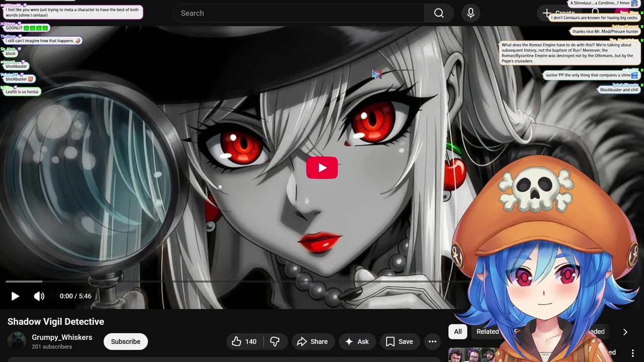Activate voice search microphone icon
Screen dimensions: 644x362
(x=470, y=13)
